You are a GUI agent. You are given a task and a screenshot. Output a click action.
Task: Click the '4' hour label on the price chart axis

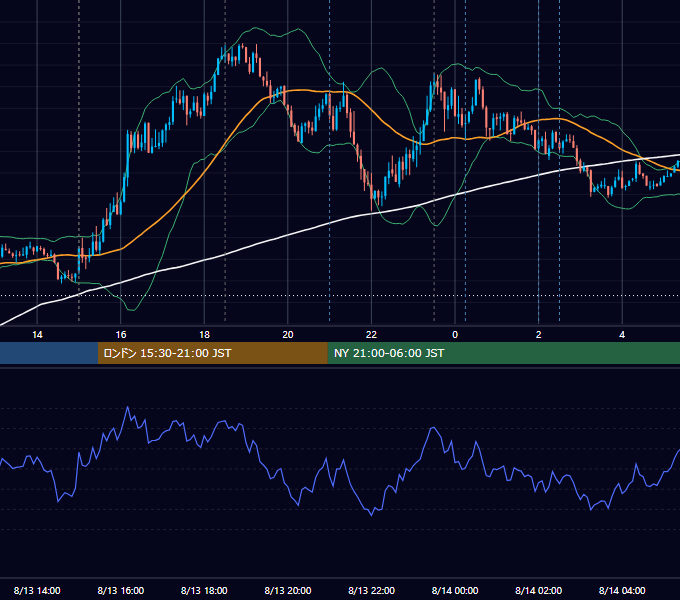tap(622, 335)
